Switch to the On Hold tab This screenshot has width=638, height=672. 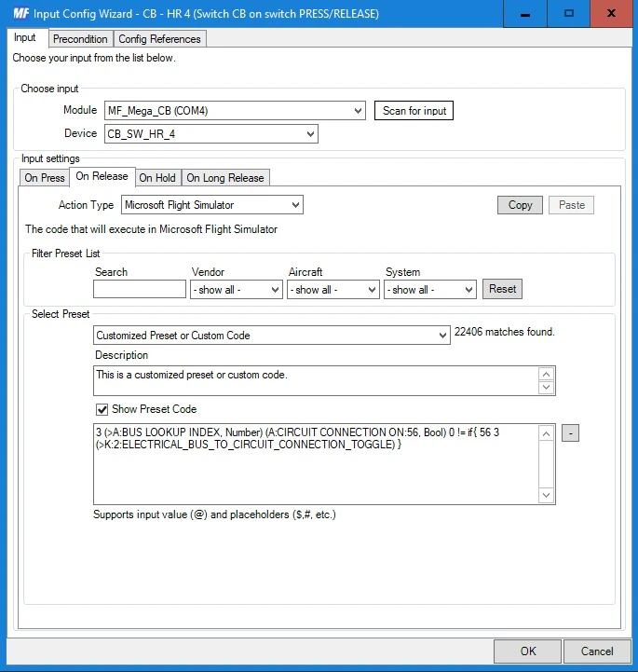coord(157,178)
